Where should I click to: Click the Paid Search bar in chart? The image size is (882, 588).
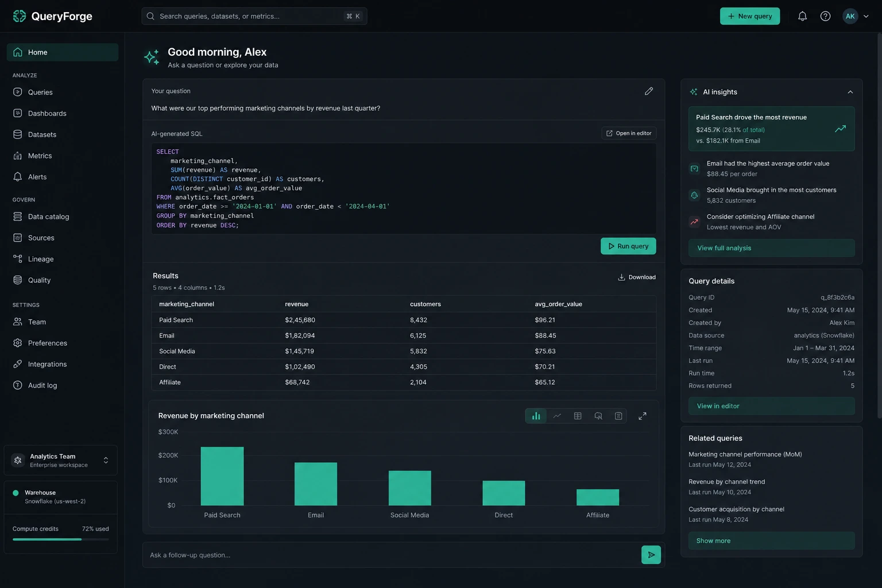tap(222, 476)
